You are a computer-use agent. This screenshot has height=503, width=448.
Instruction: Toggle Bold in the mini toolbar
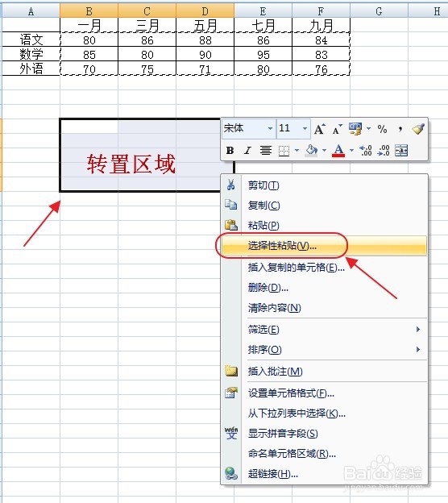tap(230, 150)
